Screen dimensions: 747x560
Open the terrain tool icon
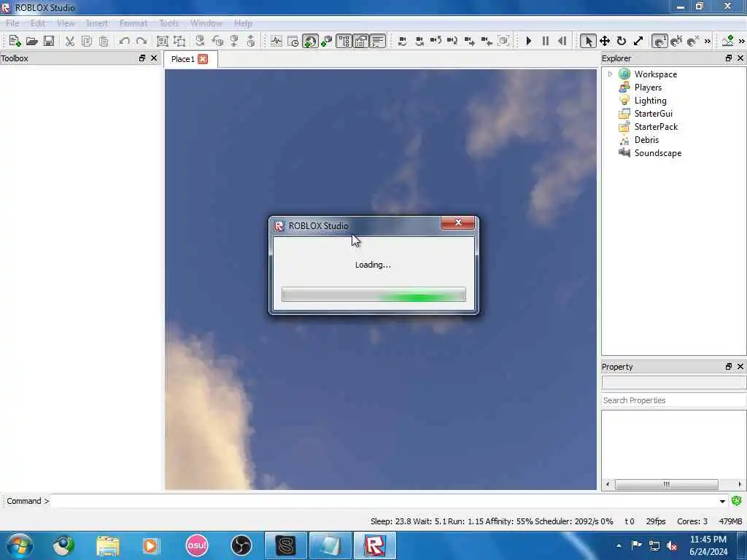click(727, 41)
